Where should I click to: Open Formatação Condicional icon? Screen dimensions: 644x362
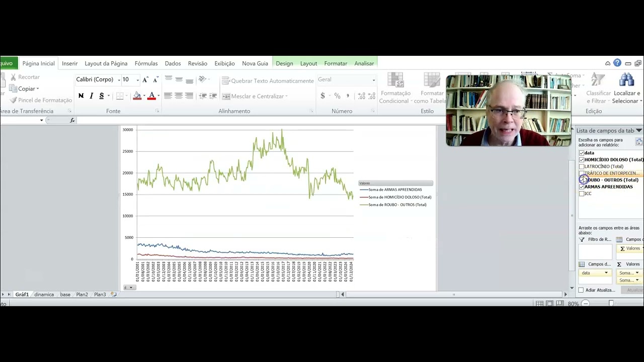[x=395, y=80]
